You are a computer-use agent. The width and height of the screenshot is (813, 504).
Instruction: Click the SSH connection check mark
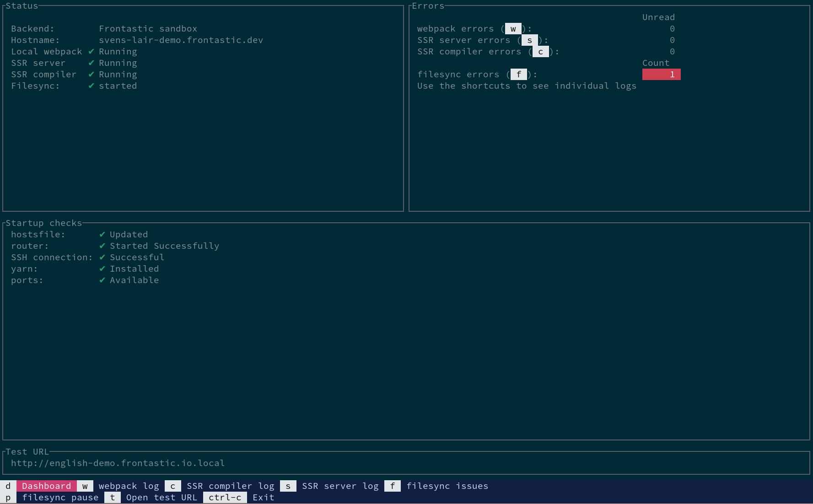click(102, 257)
